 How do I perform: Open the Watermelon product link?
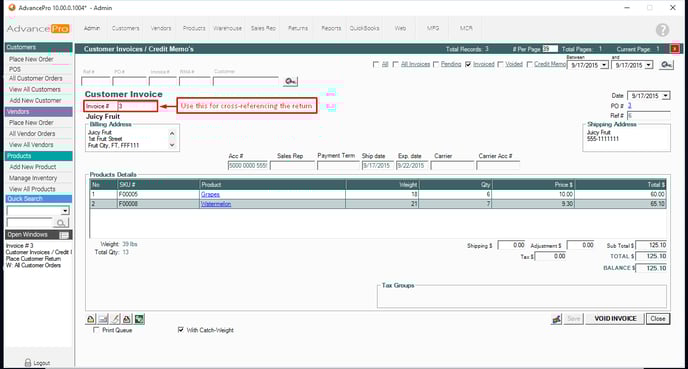(216, 204)
